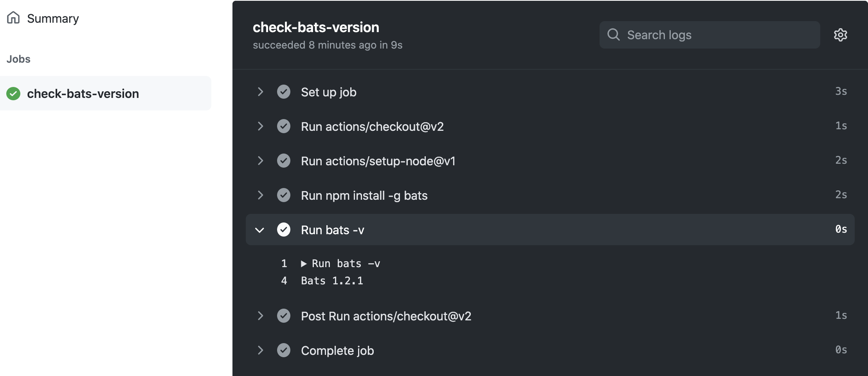868x376 pixels.
Task: Select the check-bats-version job in sidebar
Action: [83, 93]
